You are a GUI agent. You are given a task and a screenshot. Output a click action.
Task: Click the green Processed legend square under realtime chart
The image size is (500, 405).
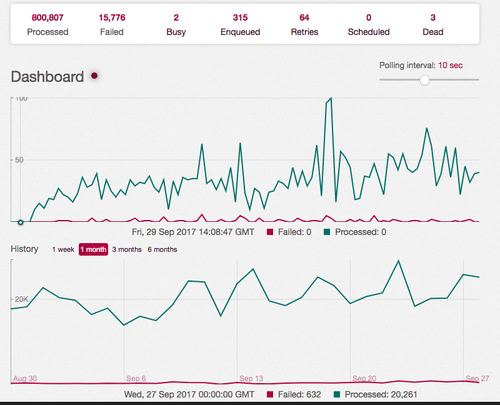coord(327,232)
